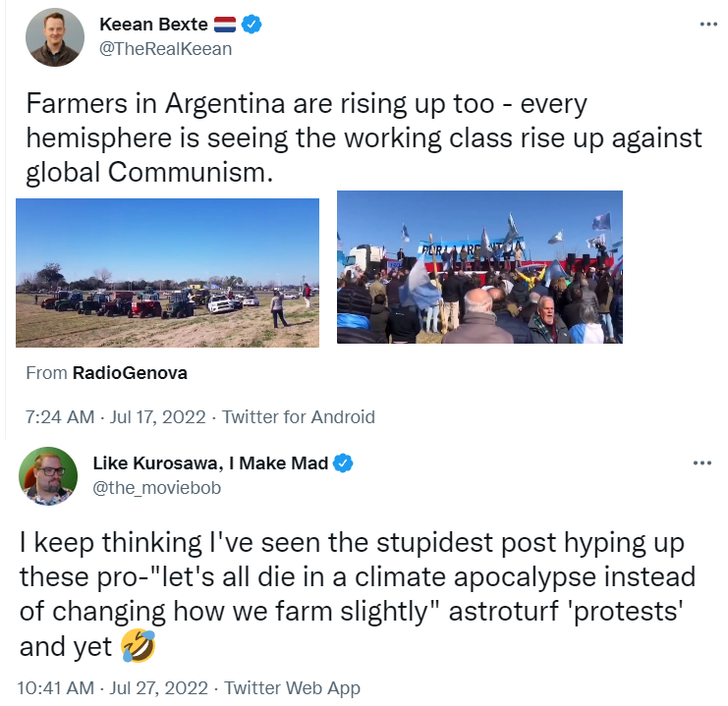The image size is (728, 706).
Task: Open the tractors-in-field video thumbnail
Action: pos(167,272)
